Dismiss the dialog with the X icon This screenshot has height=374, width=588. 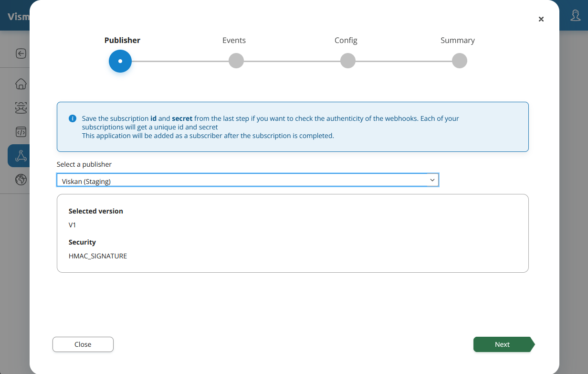click(541, 19)
